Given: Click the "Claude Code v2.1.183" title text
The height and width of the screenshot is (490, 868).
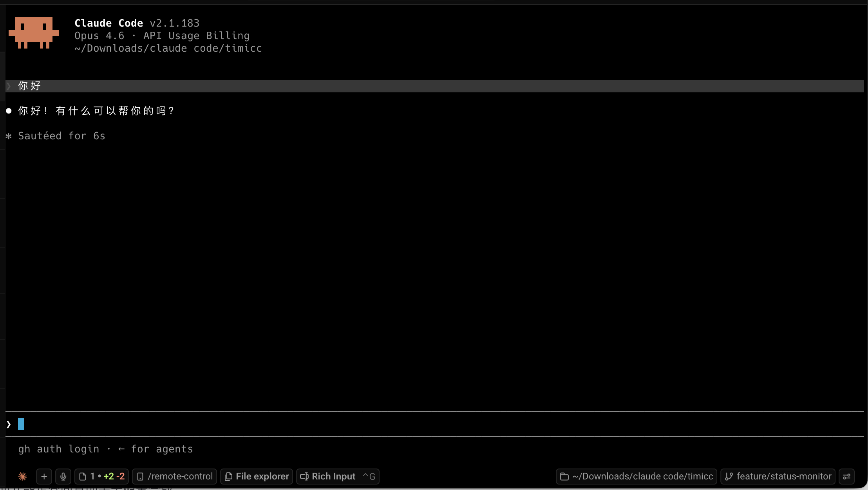Looking at the screenshot, I should coord(137,23).
